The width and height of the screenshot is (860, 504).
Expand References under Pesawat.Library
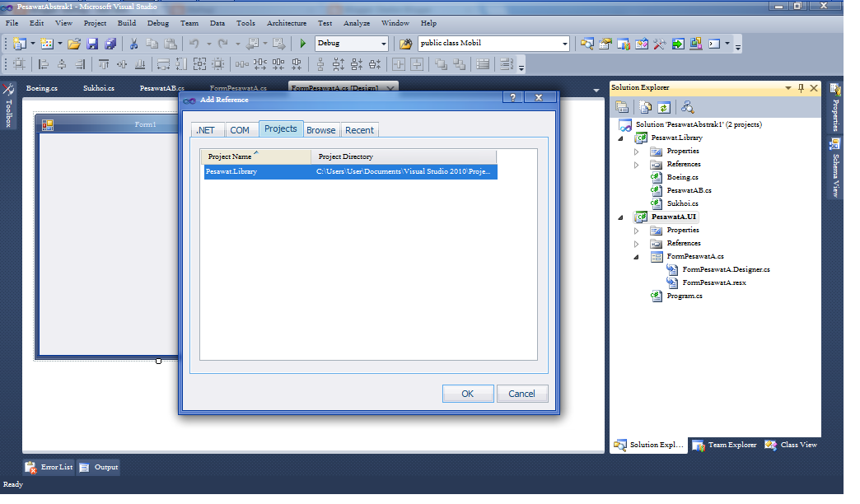(x=636, y=165)
